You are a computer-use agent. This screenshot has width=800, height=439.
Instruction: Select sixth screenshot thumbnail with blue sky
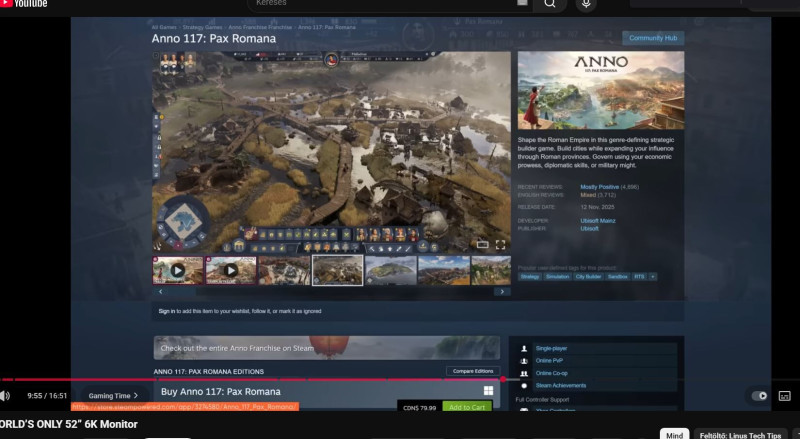pyautogui.click(x=444, y=270)
